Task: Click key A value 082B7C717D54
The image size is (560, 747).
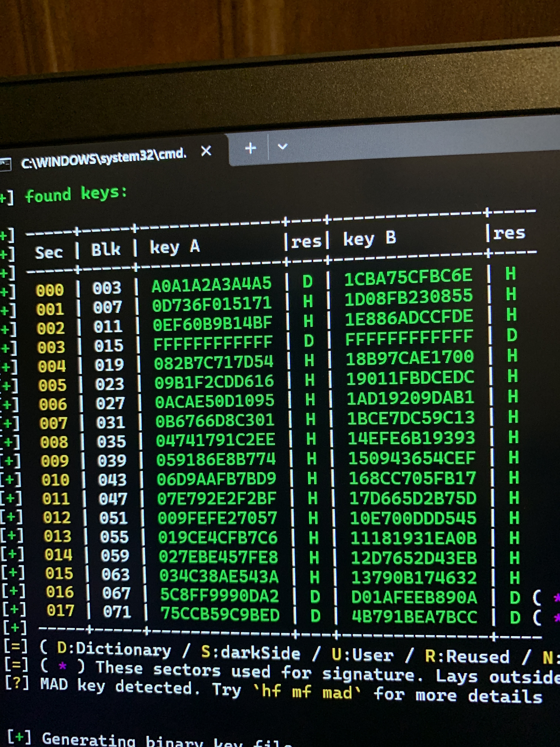Action: (213, 362)
